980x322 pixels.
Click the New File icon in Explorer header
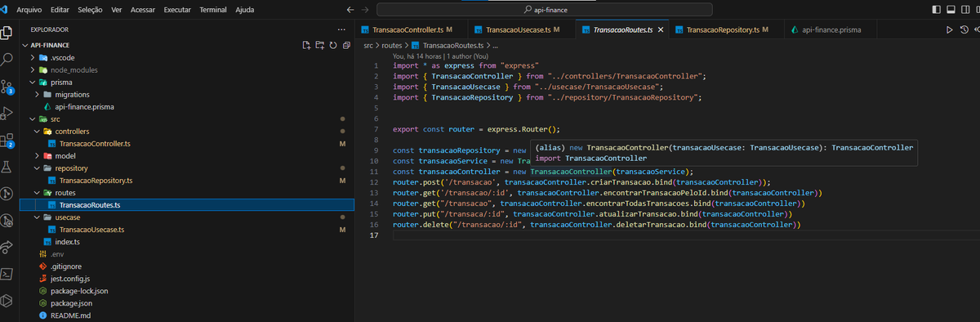pos(306,45)
